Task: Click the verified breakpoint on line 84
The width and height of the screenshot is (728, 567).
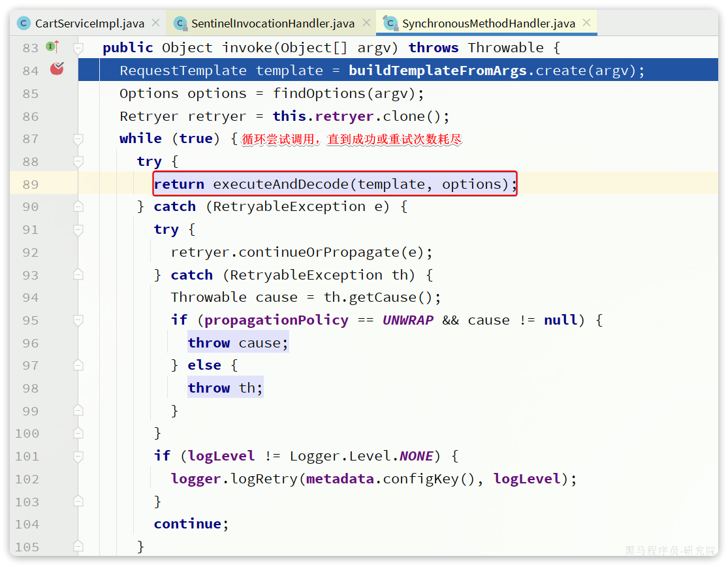Action: [x=56, y=69]
